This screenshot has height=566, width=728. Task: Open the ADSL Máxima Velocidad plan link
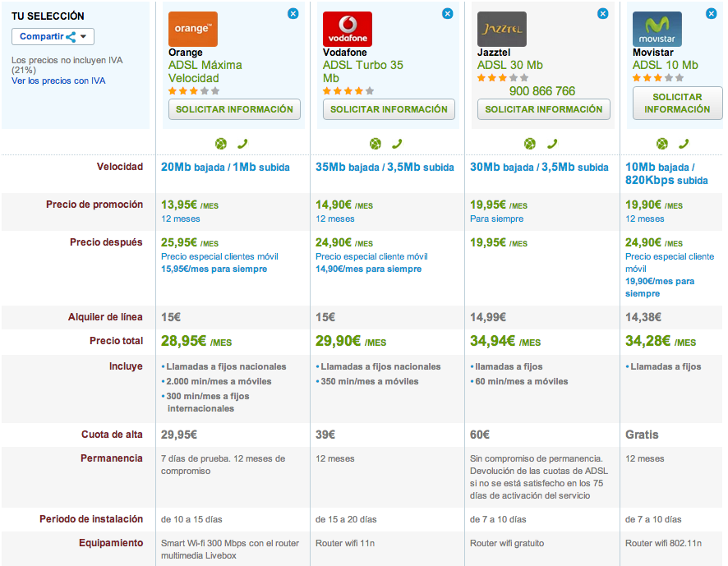click(x=205, y=71)
